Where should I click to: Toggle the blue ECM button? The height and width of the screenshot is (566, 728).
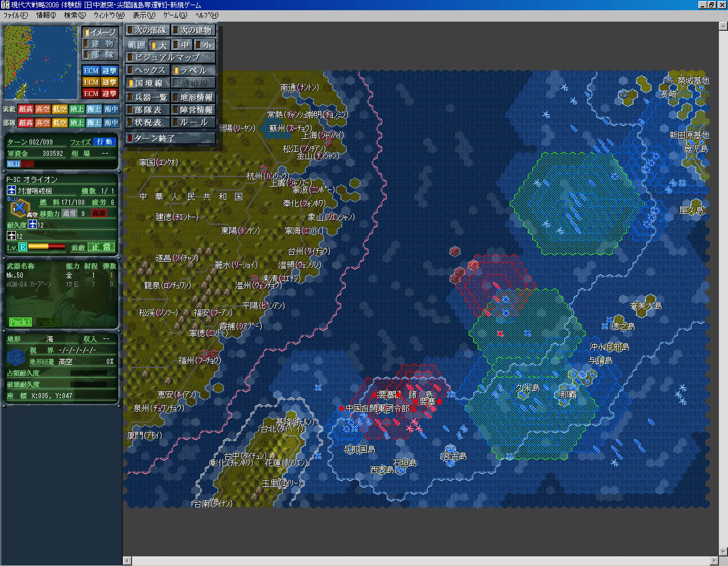(91, 71)
